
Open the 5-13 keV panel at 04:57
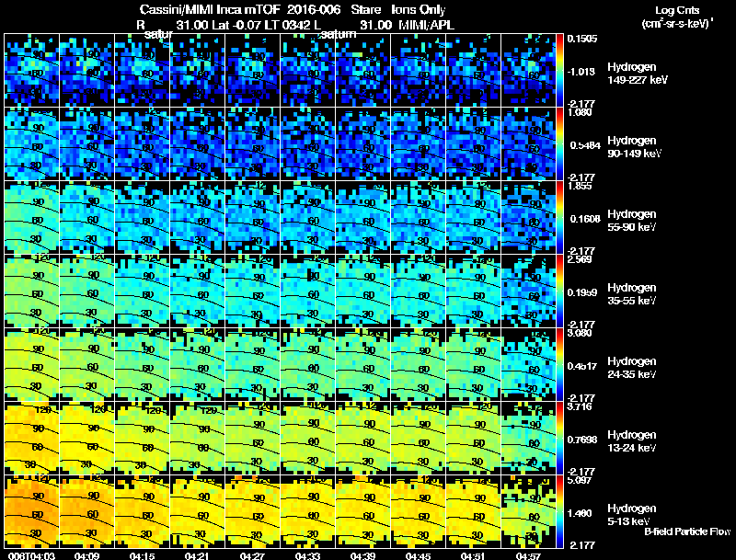pos(528,511)
